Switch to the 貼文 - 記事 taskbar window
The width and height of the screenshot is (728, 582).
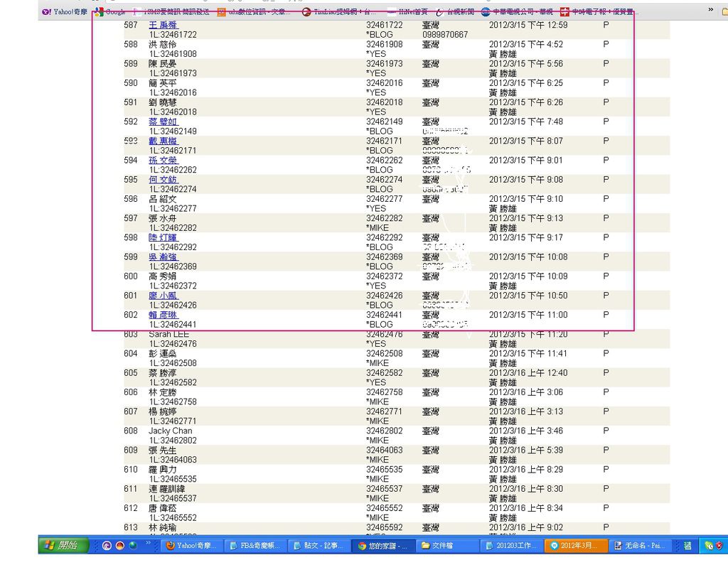319,546
